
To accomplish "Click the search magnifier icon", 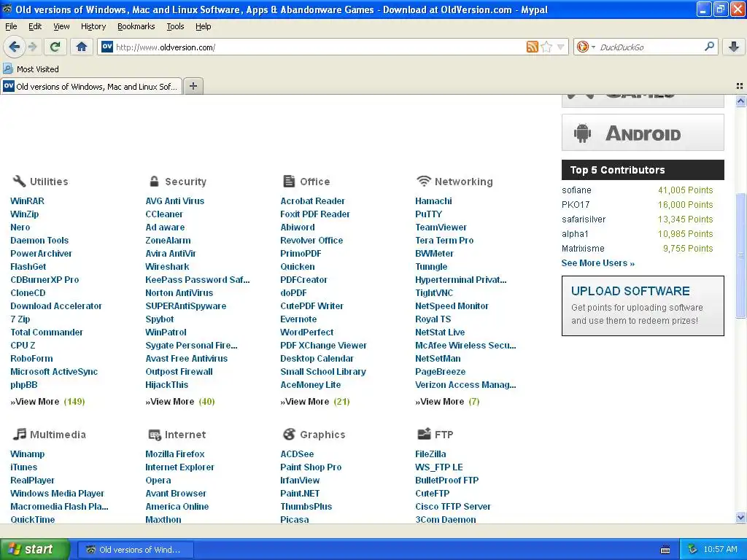I will click(x=709, y=46).
